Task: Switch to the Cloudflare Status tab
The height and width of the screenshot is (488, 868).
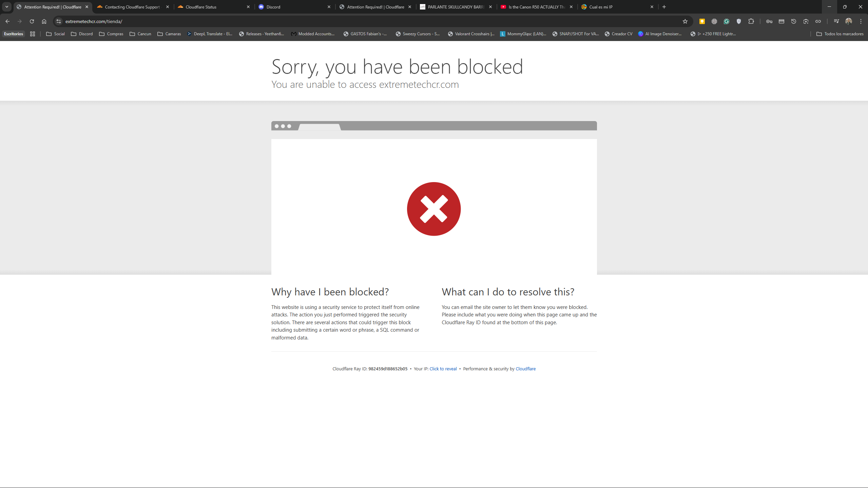Action: tap(201, 7)
